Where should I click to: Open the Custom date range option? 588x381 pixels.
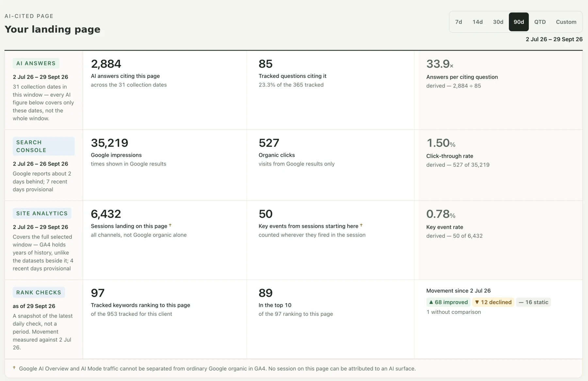pos(566,22)
